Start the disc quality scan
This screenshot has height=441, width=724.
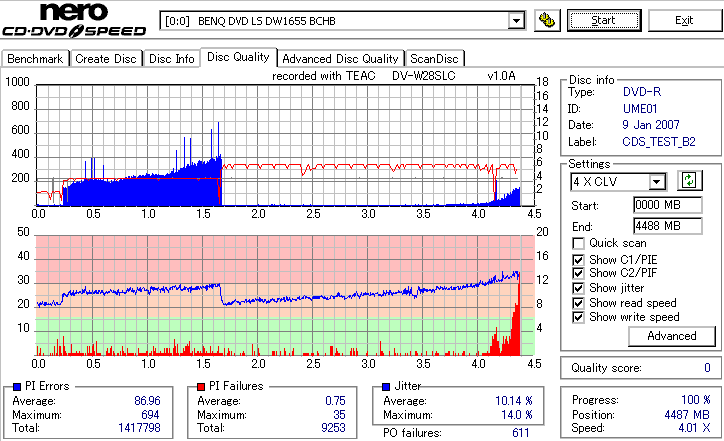pyautogui.click(x=604, y=20)
